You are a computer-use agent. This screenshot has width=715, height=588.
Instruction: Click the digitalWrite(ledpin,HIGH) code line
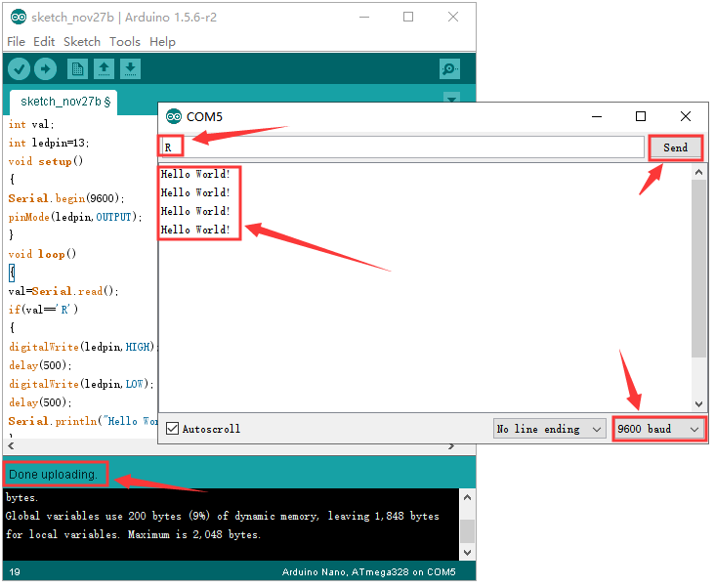83,348
